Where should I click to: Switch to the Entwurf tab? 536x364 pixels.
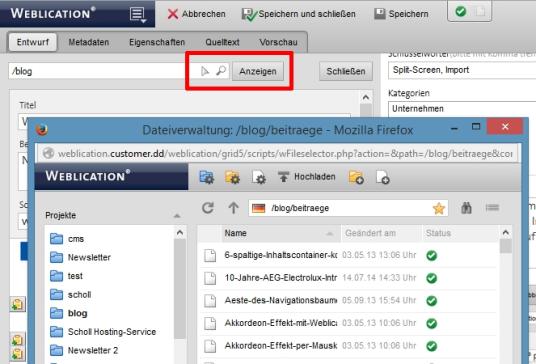click(33, 42)
